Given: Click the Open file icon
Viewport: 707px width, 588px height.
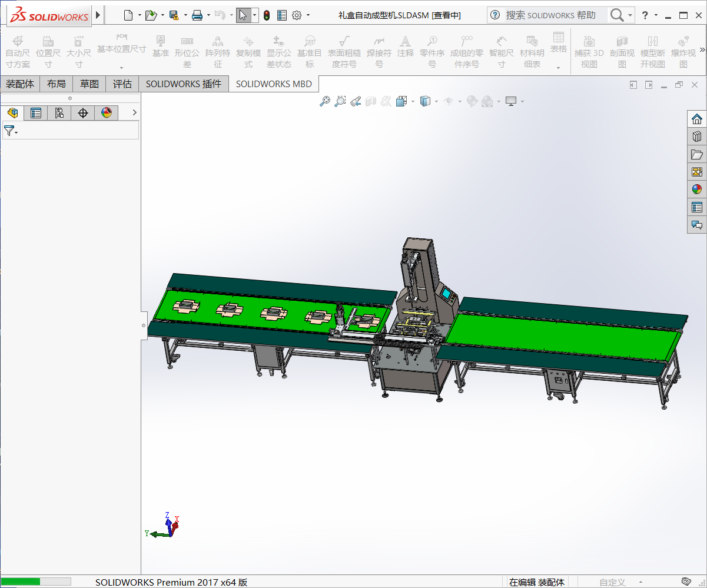Looking at the screenshot, I should point(151,15).
